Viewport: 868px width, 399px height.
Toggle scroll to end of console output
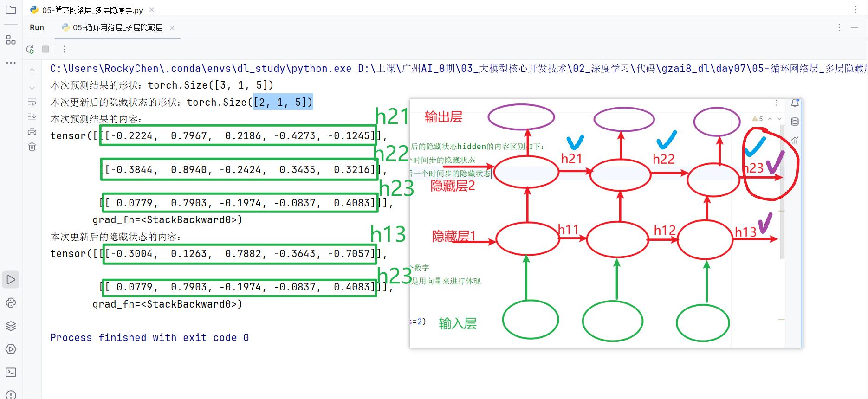tap(32, 116)
